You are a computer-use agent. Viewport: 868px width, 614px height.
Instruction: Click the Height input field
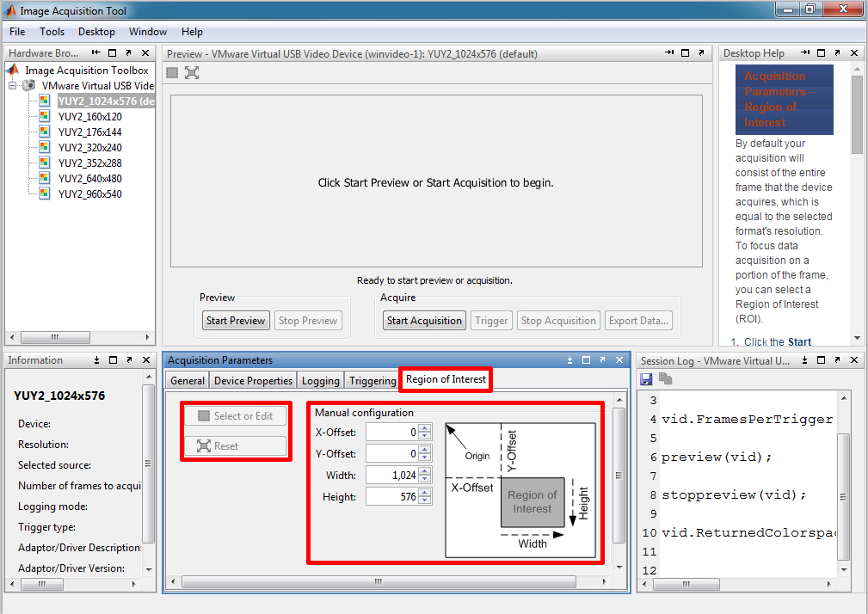pos(392,497)
